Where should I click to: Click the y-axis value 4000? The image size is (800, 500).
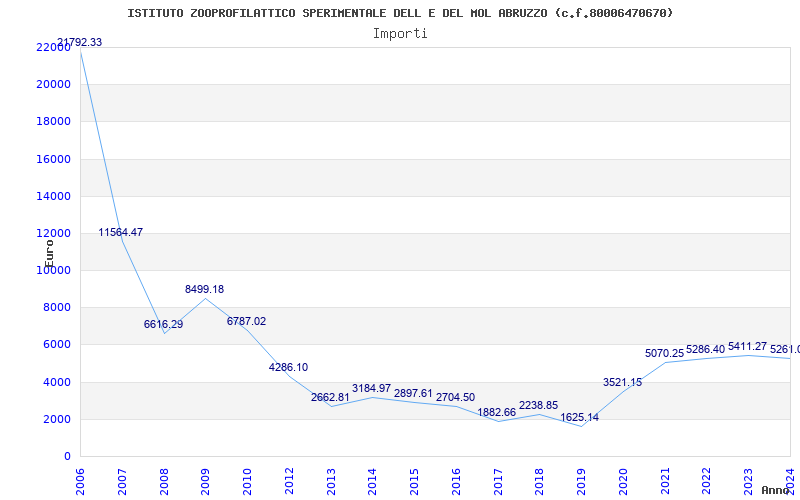(57, 382)
